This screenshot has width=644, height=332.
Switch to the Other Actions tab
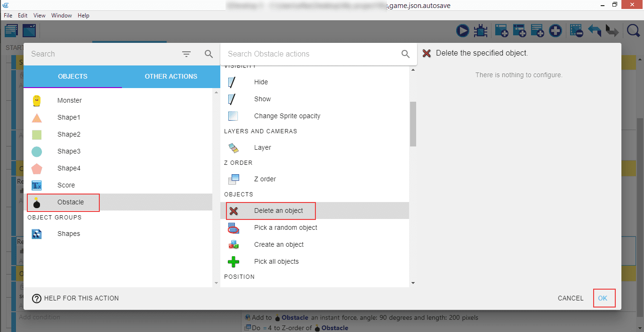coord(171,76)
